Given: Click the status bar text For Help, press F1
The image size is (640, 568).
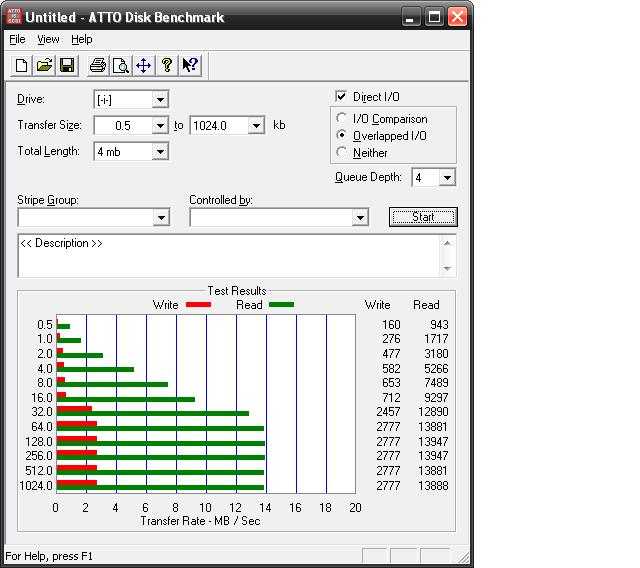Looking at the screenshot, I should pos(49,556).
